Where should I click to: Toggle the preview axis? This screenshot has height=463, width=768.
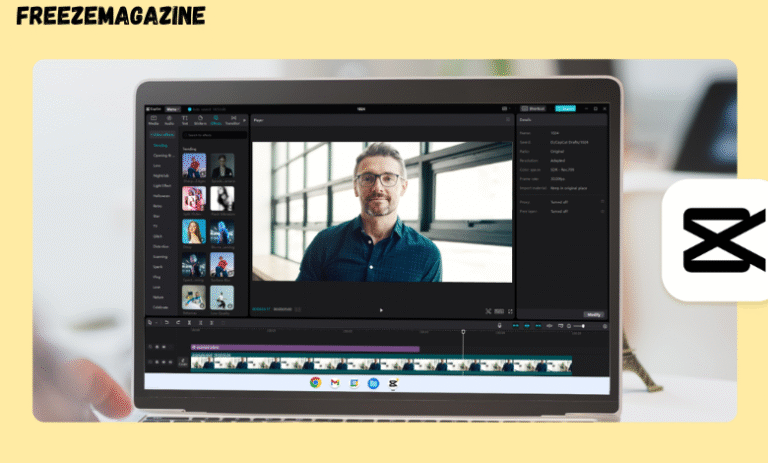pos(550,326)
